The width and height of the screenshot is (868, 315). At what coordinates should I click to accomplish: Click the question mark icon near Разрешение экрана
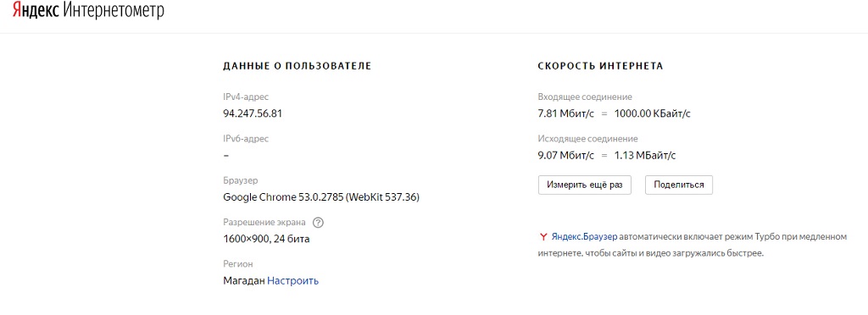(318, 223)
